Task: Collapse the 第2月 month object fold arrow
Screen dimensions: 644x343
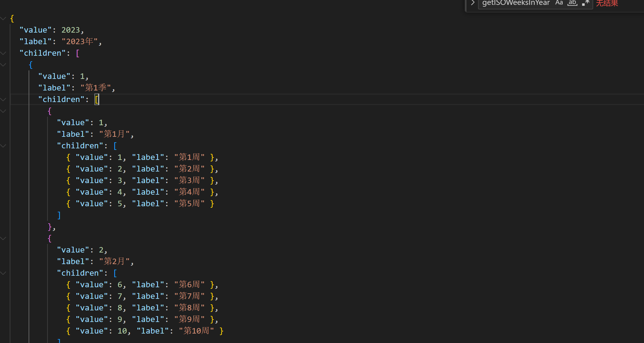Action: [x=3, y=239]
